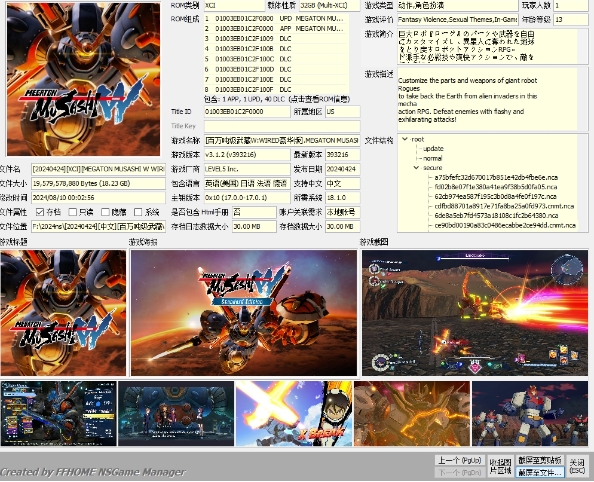Screen dimensions: 594x482
Task: Toggle the 存档 file attribute checkbox
Action: pyautogui.click(x=40, y=212)
